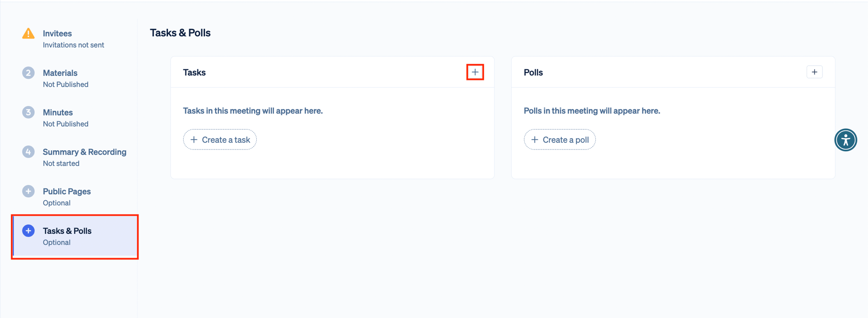The height and width of the screenshot is (318, 868).
Task: Select the Tasks & Polls sidebar item
Action: tap(67, 231)
